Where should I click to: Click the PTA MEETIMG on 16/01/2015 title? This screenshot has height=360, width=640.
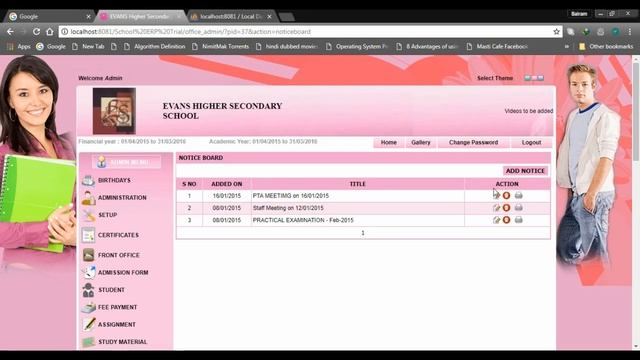coord(291,196)
